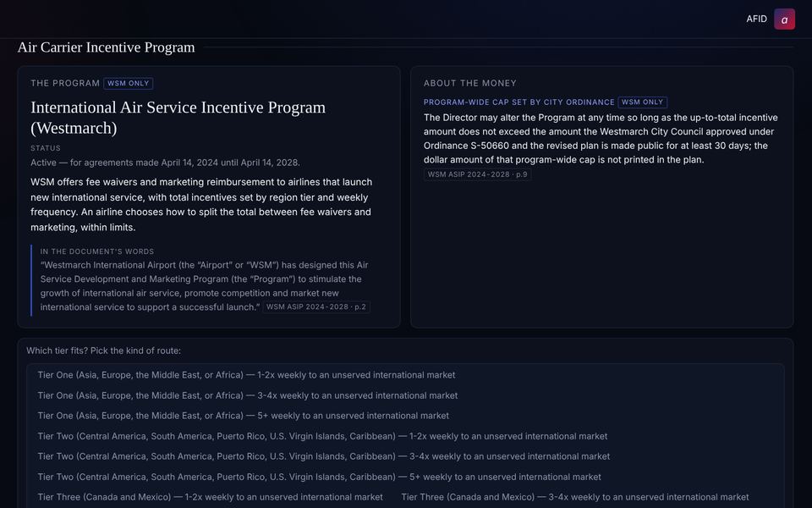Click WSM ONLY badge beside program-wide cap
Viewport: 812px width, 508px height.
tap(642, 102)
